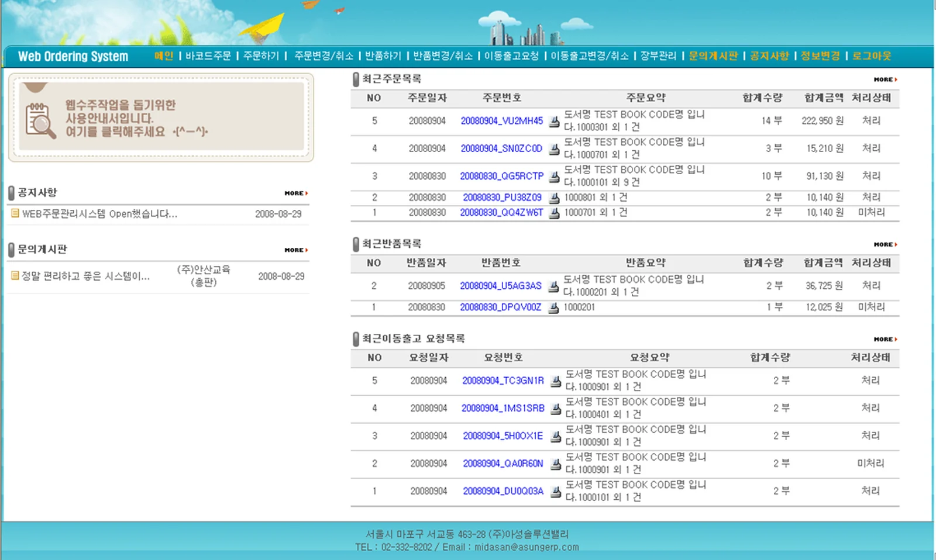Open 주문변경/취소 menu

click(x=324, y=56)
